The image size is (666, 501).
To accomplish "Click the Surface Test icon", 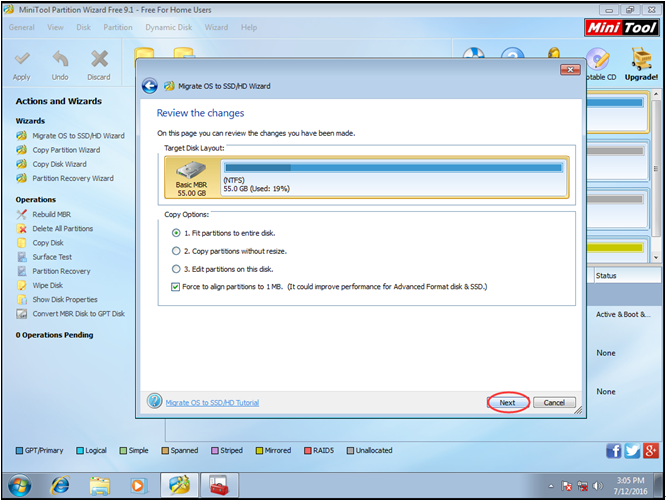I will pos(22,257).
